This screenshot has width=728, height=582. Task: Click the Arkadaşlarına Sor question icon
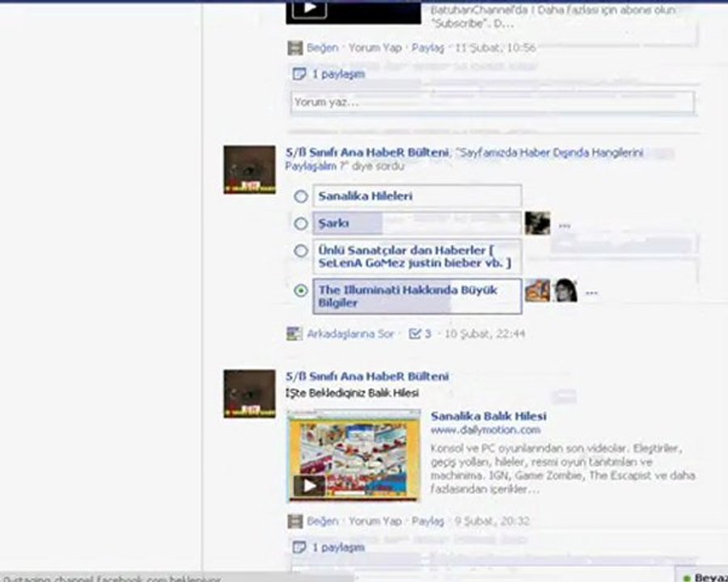[294, 334]
